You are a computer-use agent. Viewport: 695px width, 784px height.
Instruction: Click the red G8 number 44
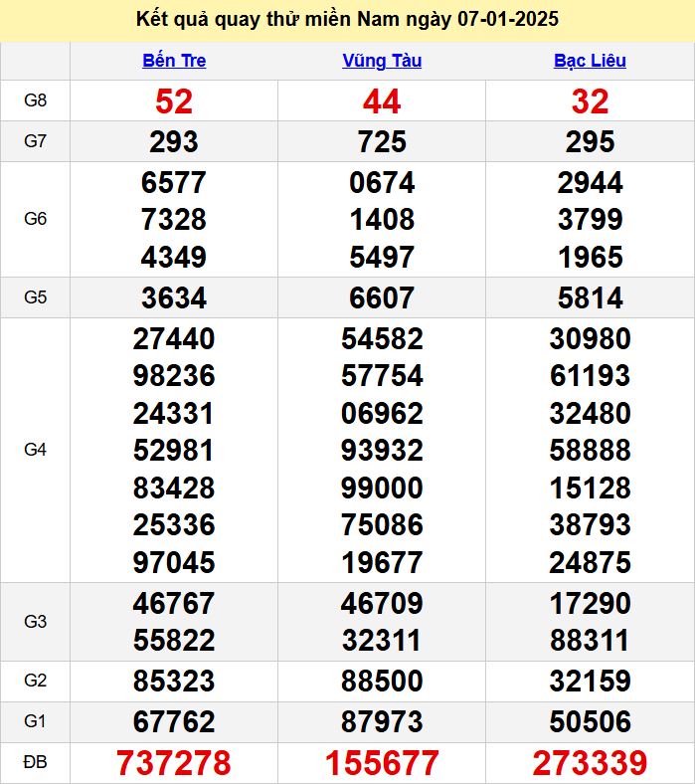point(382,101)
